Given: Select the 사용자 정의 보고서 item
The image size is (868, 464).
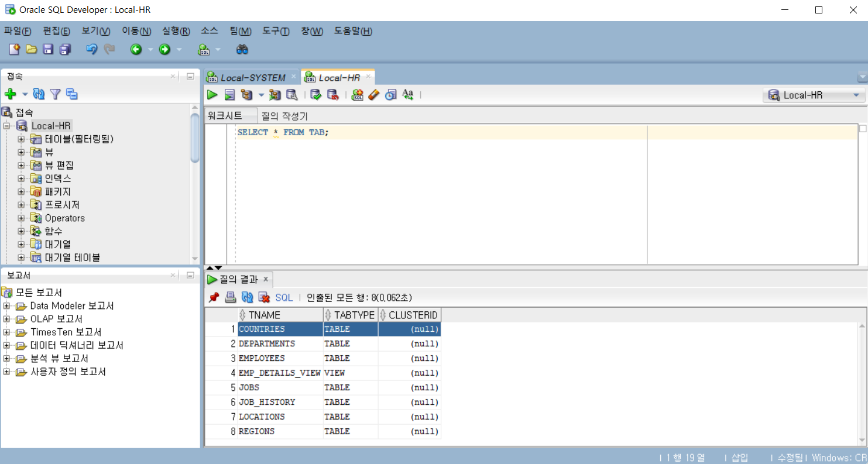Looking at the screenshot, I should 68,372.
